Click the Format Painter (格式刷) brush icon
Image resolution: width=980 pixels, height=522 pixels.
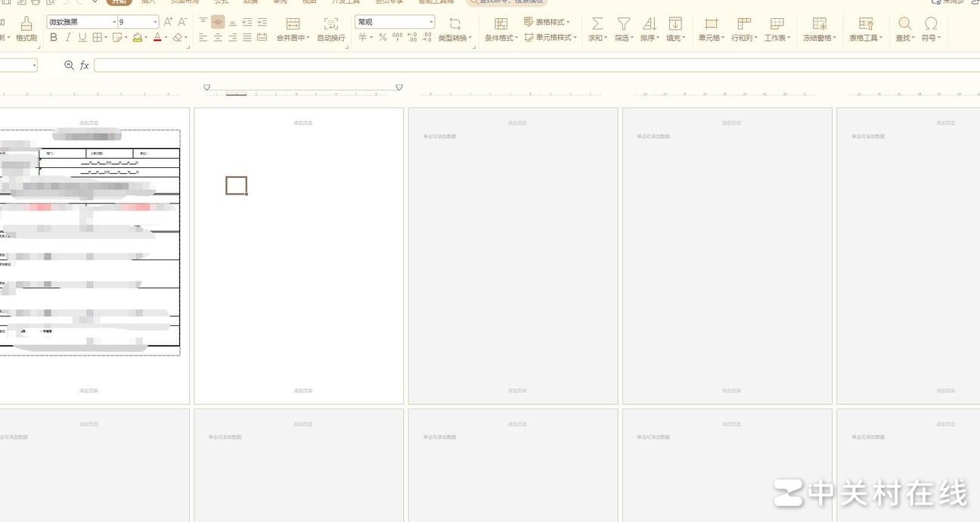click(26, 24)
